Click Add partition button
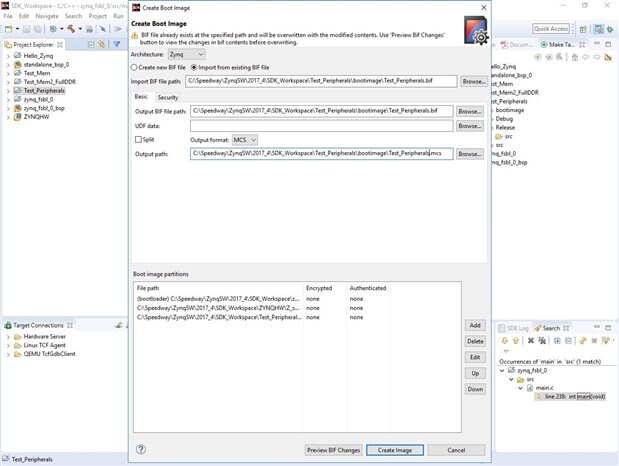The height and width of the screenshot is (466, 619). (475, 325)
